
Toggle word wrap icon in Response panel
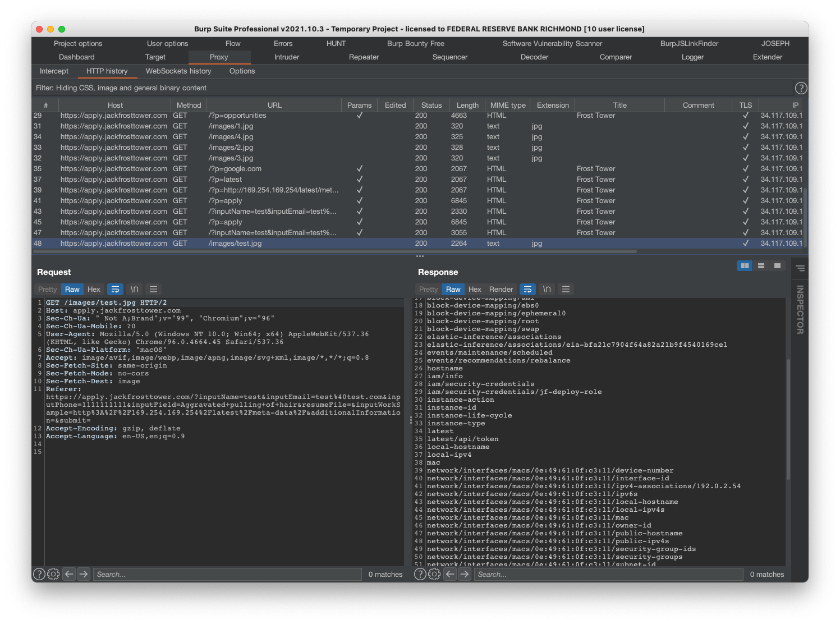point(527,290)
